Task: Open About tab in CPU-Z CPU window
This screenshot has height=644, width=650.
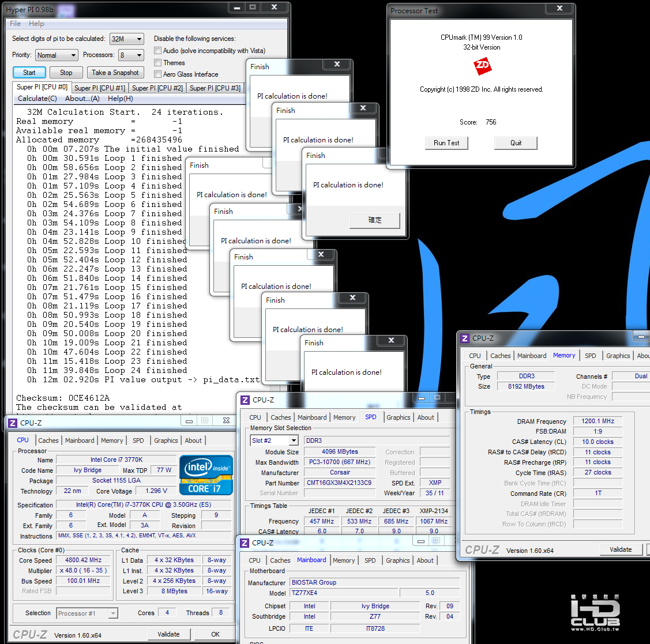Action: (193, 440)
